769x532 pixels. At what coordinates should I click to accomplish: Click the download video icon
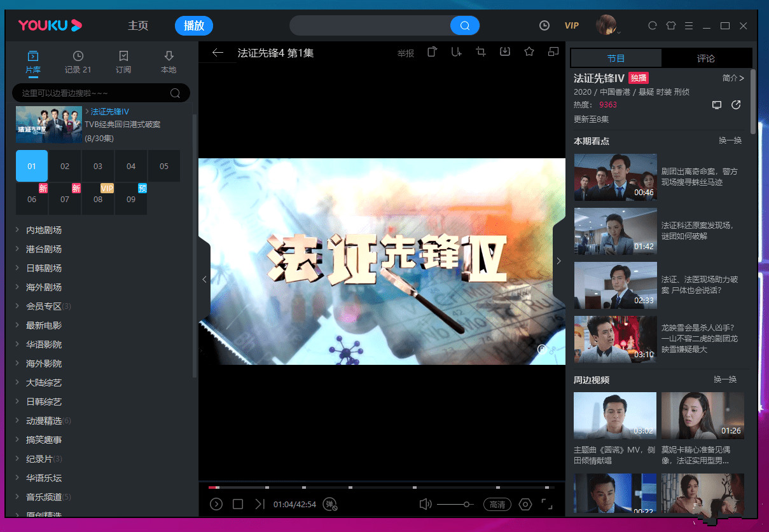[x=505, y=51]
